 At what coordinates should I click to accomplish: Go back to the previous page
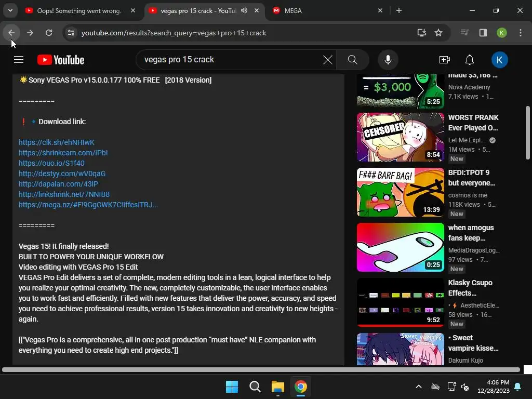pos(11,33)
